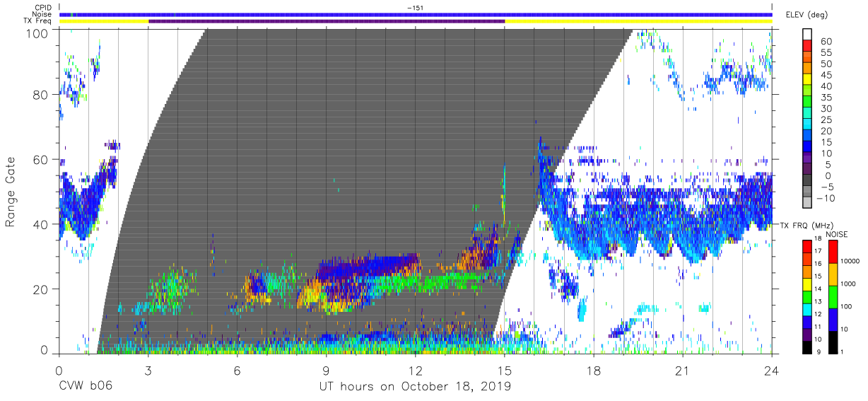Image resolution: width=868 pixels, height=401 pixels.
Task: Click the blue 10–100 NOISE colorbar segment
Action: (833, 320)
